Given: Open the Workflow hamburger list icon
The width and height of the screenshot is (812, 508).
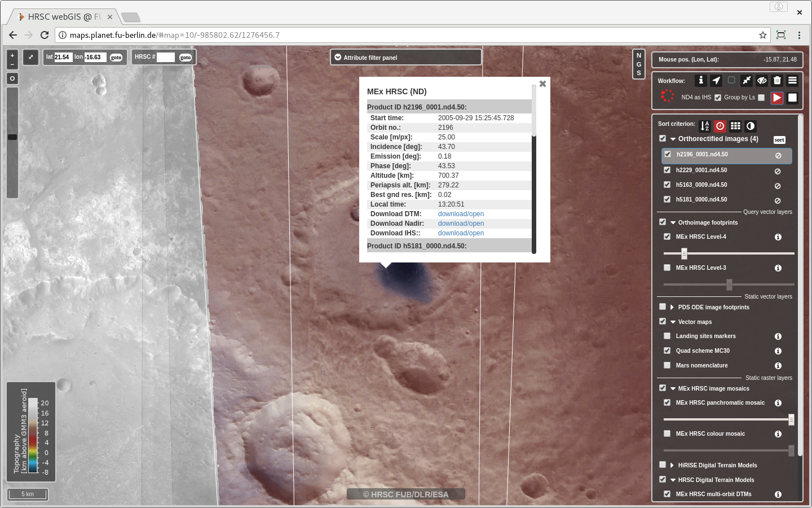Looking at the screenshot, I should 792,81.
